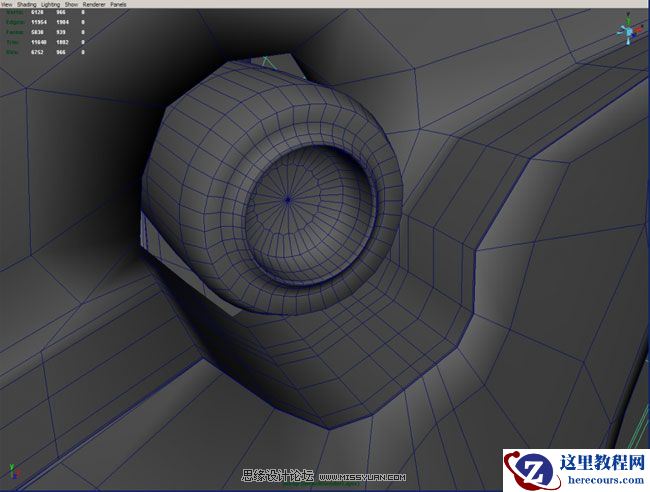Open the View menu

click(7, 4)
